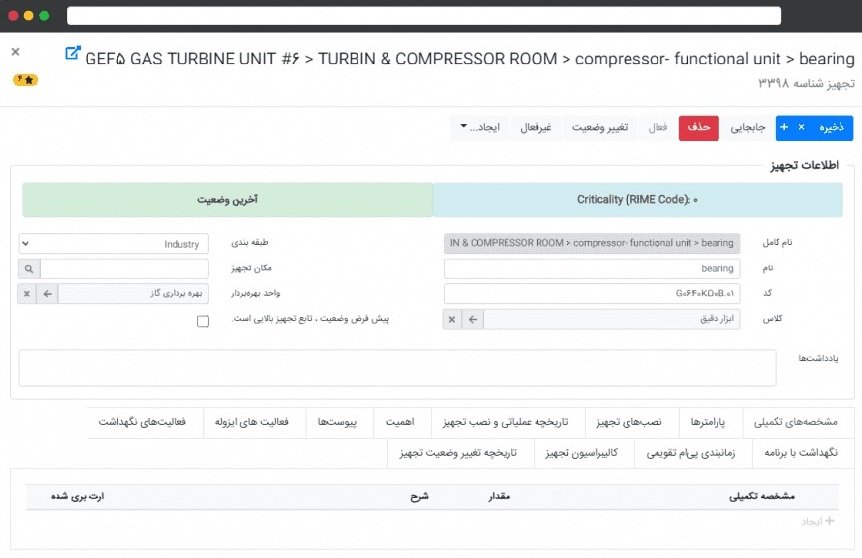The width and height of the screenshot is (862, 558).
Task: Click the red حذف delete button
Action: pos(699,128)
